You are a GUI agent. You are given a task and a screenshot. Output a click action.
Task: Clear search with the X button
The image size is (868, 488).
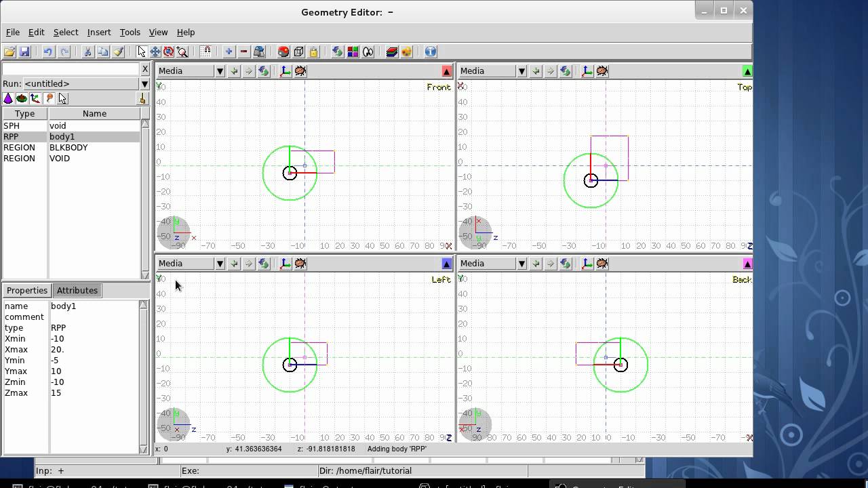point(144,69)
